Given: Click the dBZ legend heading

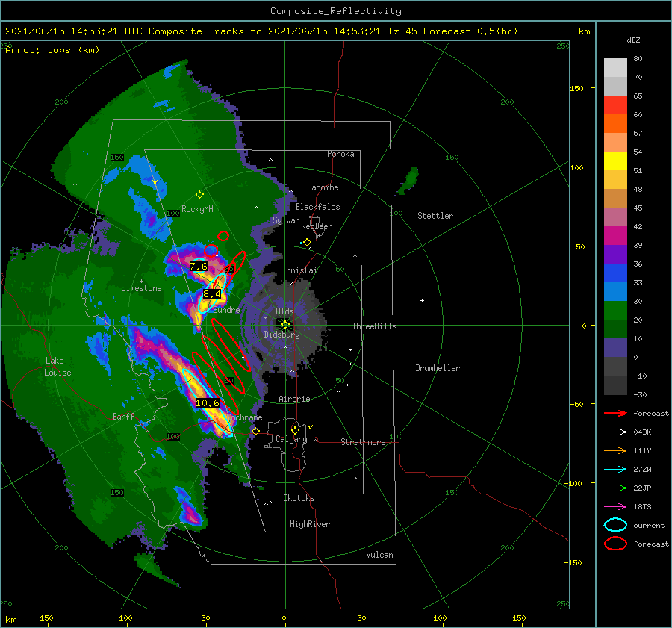Looking at the screenshot, I should coord(633,40).
